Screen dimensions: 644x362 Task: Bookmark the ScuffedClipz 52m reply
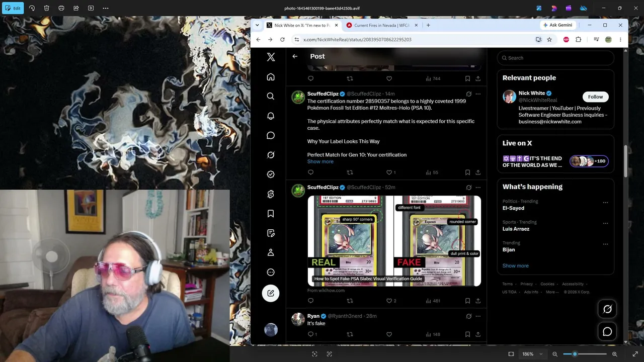click(467, 301)
